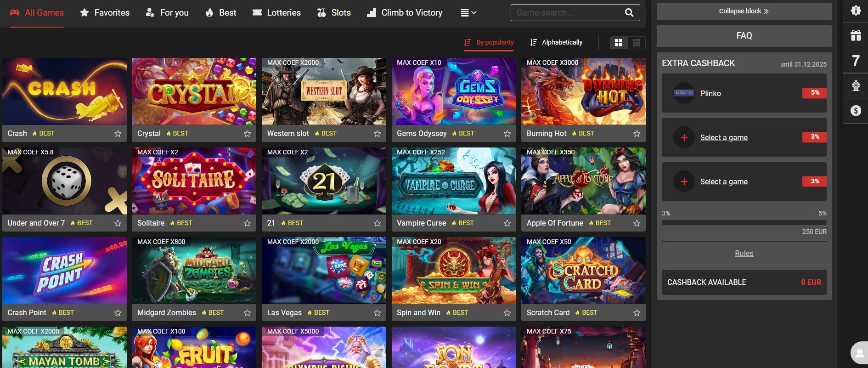Image resolution: width=868 pixels, height=368 pixels.
Task: Click the 250 EUR limit value
Action: (x=814, y=232)
